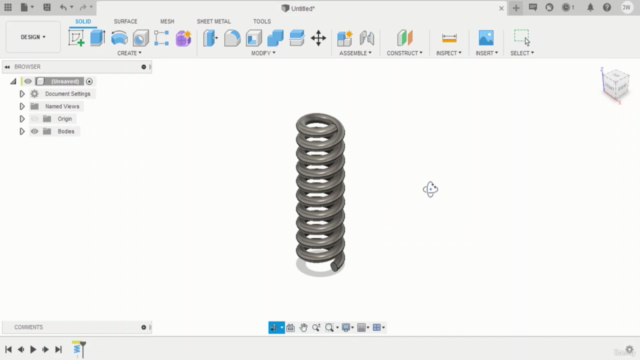This screenshot has height=360, width=640.
Task: Open the INSERT dropdown menu
Action: (487, 53)
